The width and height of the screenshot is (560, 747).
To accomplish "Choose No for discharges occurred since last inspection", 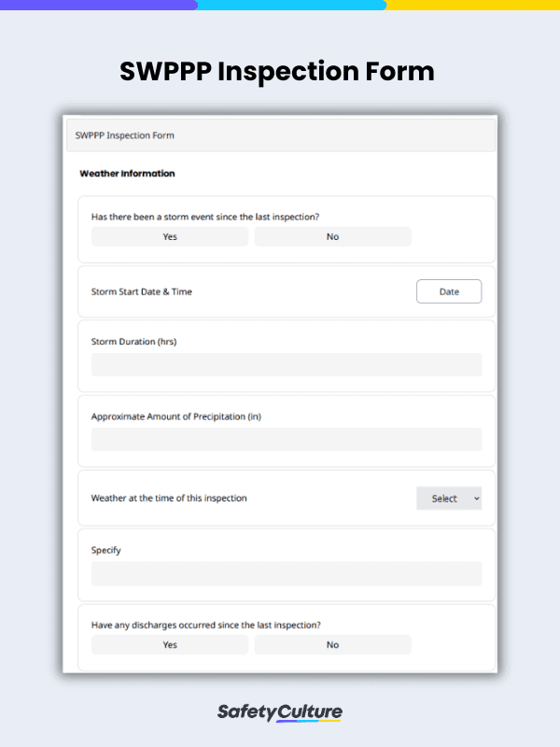I will 333,644.
